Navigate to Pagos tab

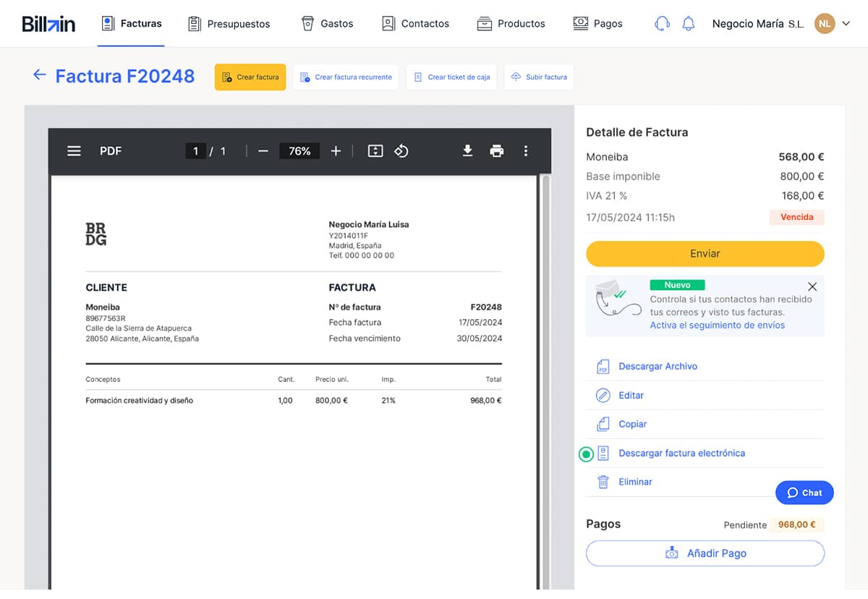point(597,24)
